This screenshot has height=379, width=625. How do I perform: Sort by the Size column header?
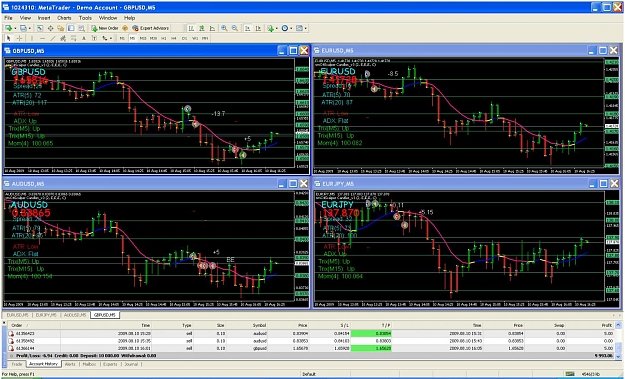pyautogui.click(x=220, y=325)
